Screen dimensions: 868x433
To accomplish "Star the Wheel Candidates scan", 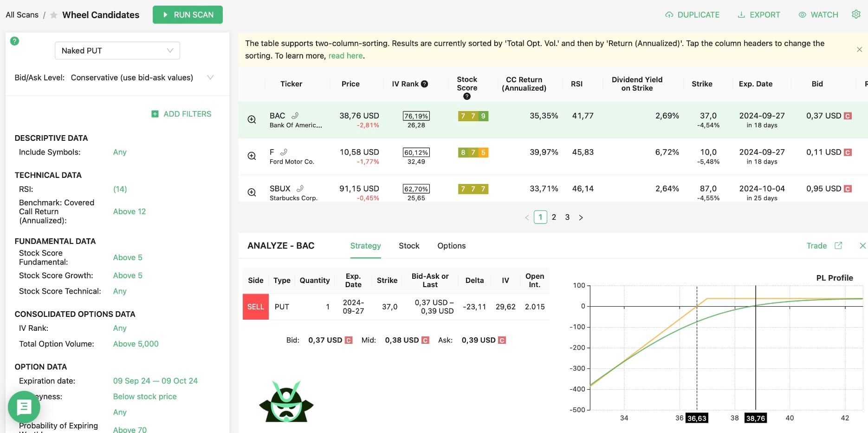I will click(x=54, y=15).
